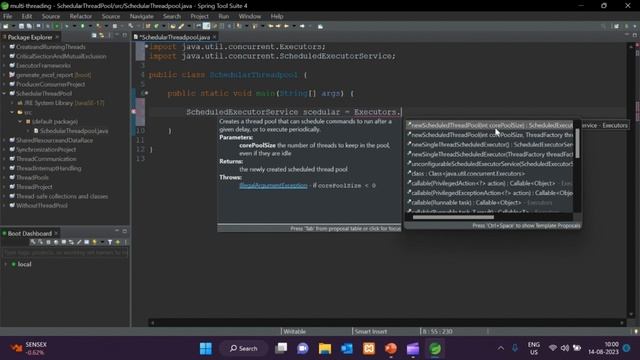Click the proposal list horizontal scrollbar
Image resolution: width=640 pixels, height=360 pixels.
(x=453, y=217)
